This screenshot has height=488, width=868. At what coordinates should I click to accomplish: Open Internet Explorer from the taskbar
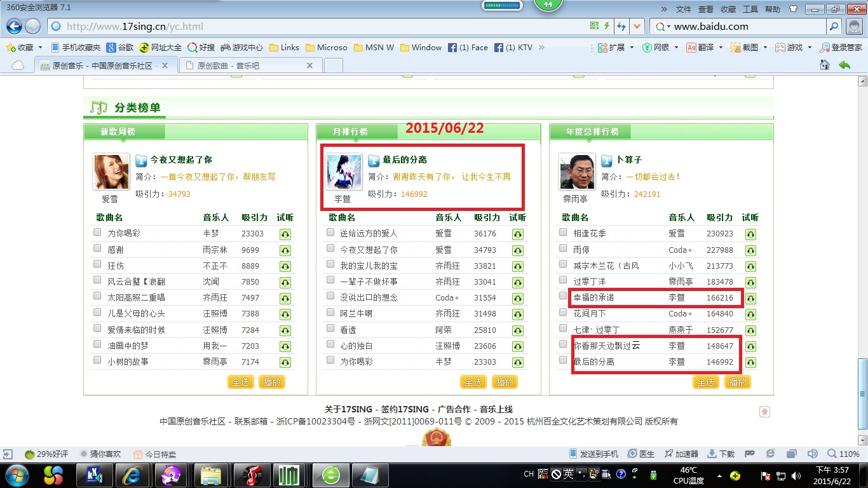coord(133,475)
